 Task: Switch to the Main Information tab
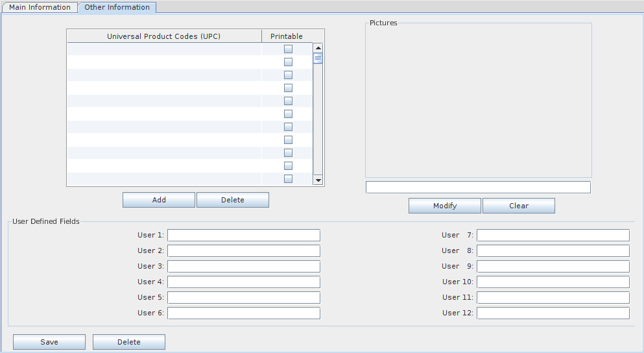point(40,8)
